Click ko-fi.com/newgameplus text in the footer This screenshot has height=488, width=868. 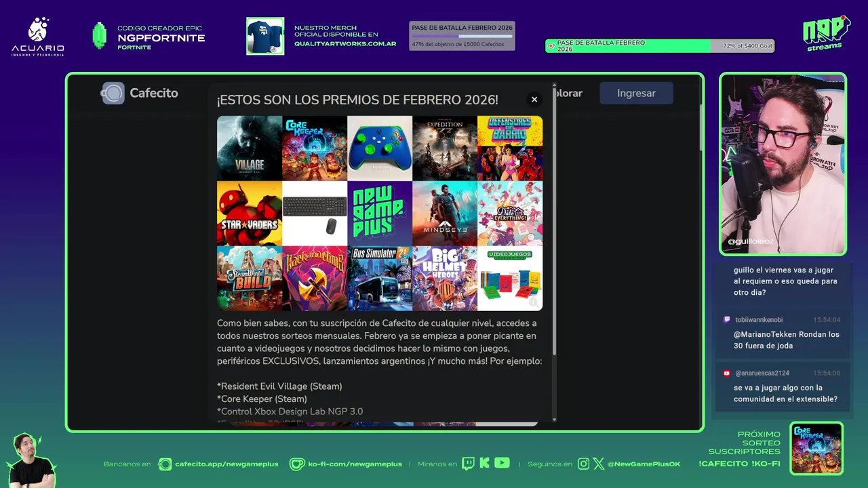coord(355,464)
